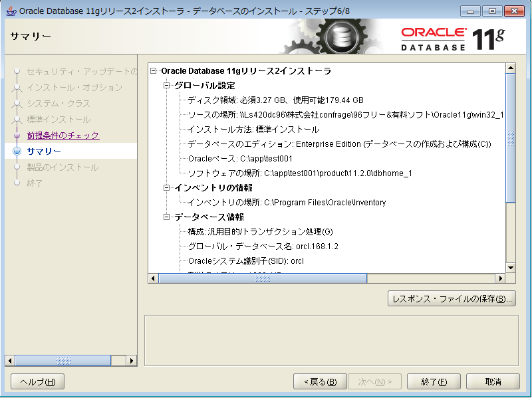Select the インストール・オプション step in sidebar
The height and width of the screenshot is (398, 532).
[x=74, y=88]
